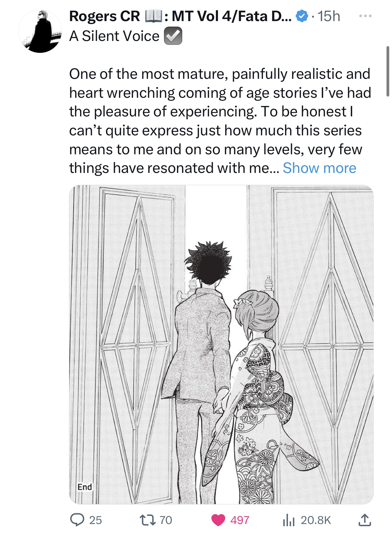Open the Rogers CR display name link
This screenshot has height=542, width=392.
[x=104, y=16]
